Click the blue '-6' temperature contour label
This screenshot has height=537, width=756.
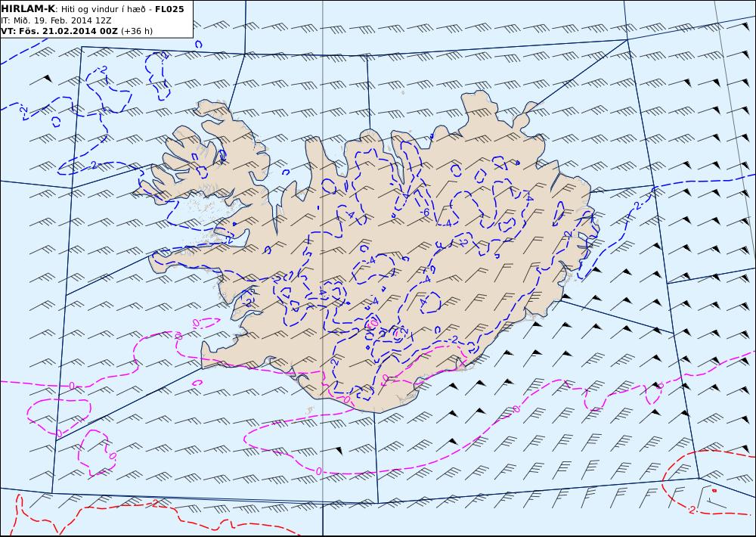[424, 213]
